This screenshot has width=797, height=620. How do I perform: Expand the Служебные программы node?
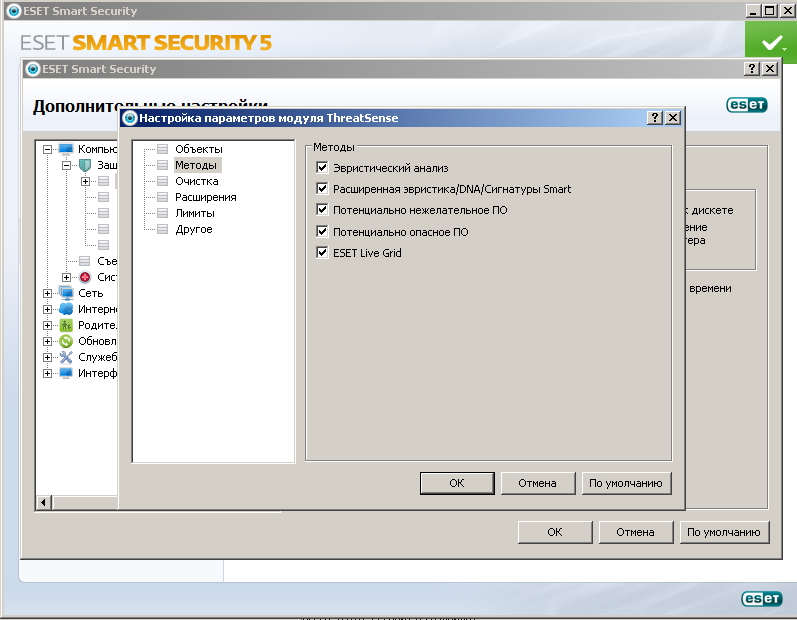click(x=47, y=357)
